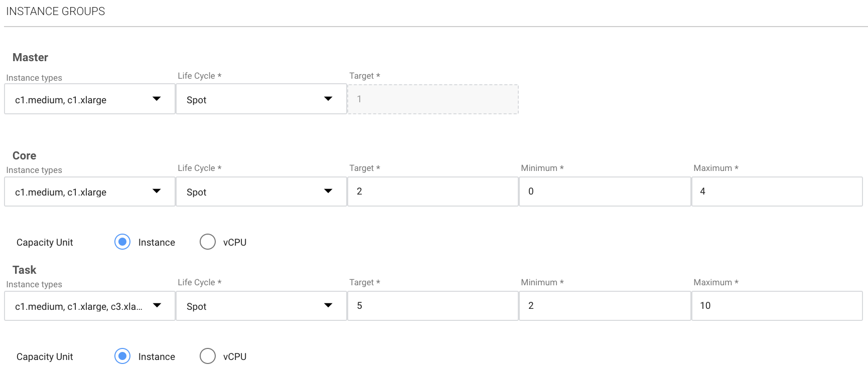
Task: Click the Core Maximum field
Action: click(777, 192)
